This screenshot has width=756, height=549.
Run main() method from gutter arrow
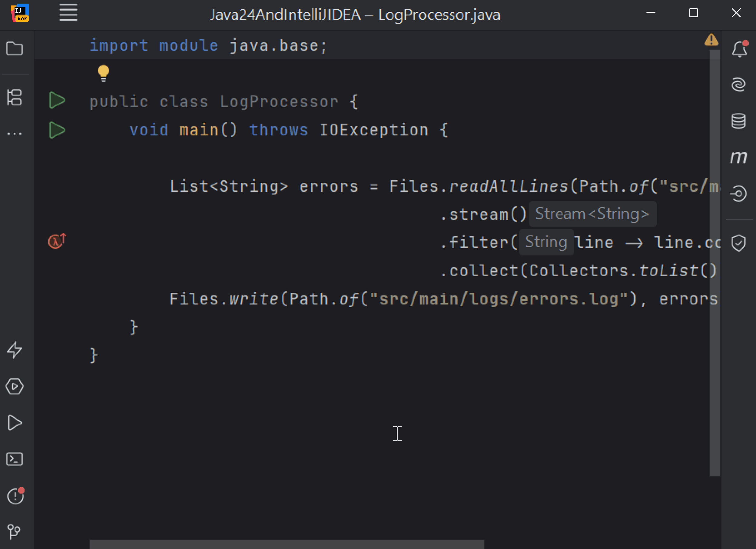(x=57, y=130)
